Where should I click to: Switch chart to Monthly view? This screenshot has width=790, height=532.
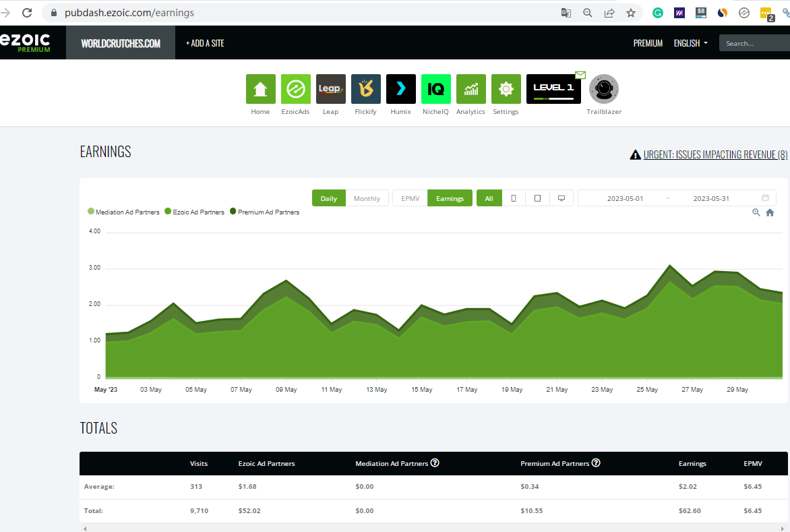367,198
